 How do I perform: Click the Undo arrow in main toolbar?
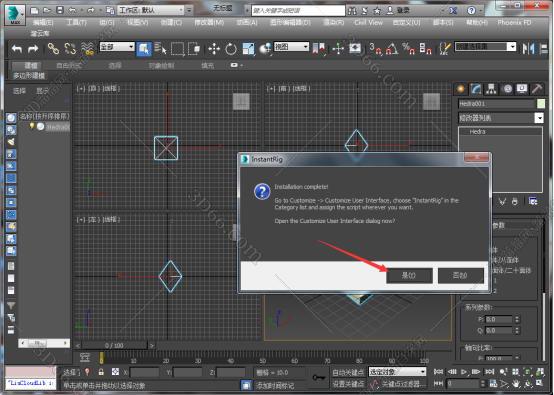tap(17, 49)
